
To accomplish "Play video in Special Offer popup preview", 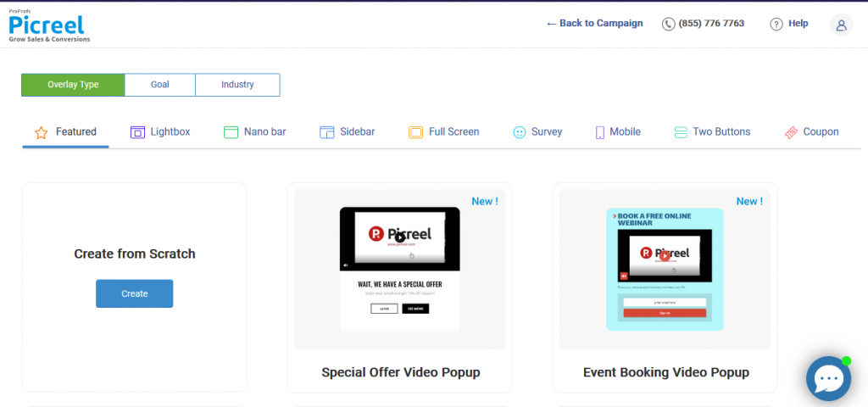I will click(x=400, y=238).
